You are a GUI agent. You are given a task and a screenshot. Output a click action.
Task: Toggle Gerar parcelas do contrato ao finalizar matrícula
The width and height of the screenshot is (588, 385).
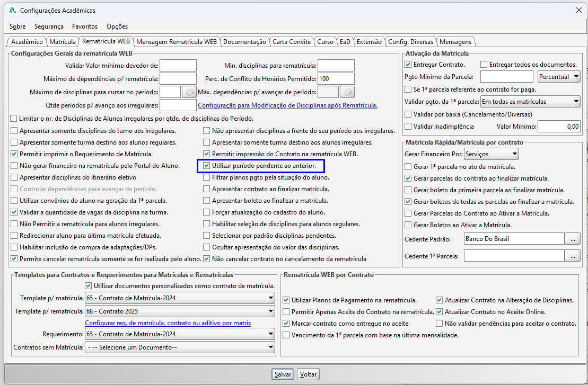[408, 178]
